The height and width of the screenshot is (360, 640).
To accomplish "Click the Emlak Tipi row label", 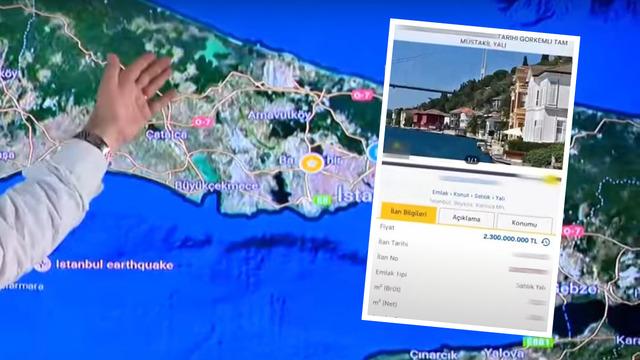I will [391, 273].
